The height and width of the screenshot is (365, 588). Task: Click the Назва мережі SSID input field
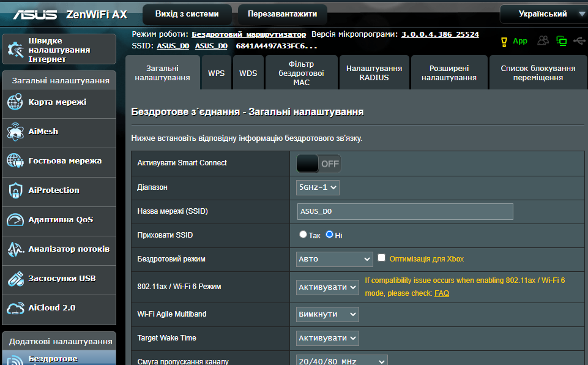click(x=405, y=211)
